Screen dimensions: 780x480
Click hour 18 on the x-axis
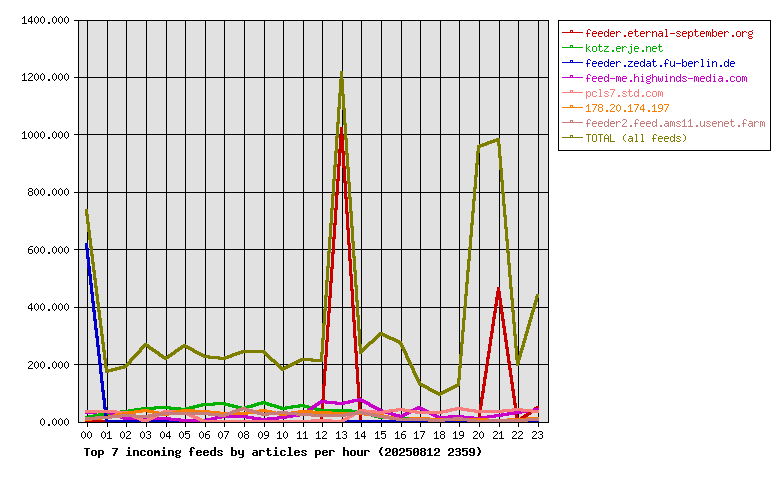click(x=439, y=435)
